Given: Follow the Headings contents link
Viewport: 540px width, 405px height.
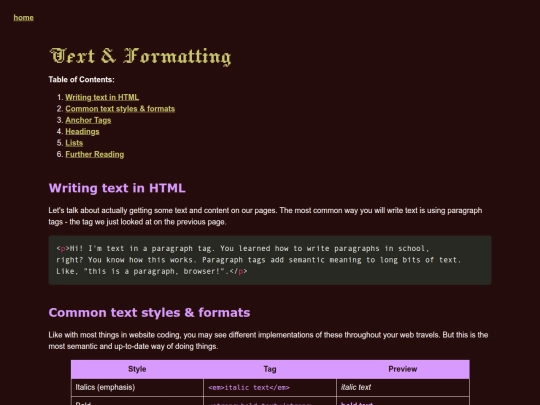Looking at the screenshot, I should [82, 132].
